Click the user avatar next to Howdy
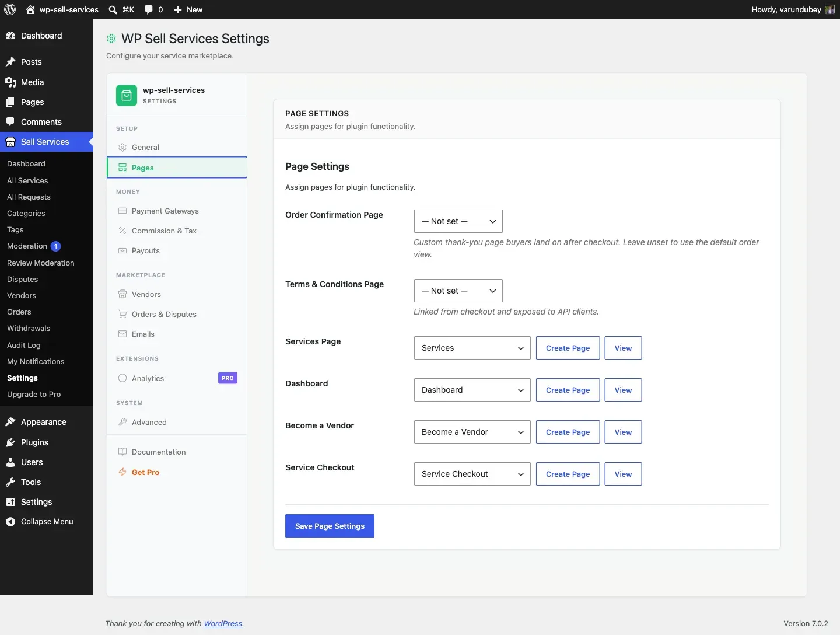This screenshot has height=635, width=840. (830, 9)
